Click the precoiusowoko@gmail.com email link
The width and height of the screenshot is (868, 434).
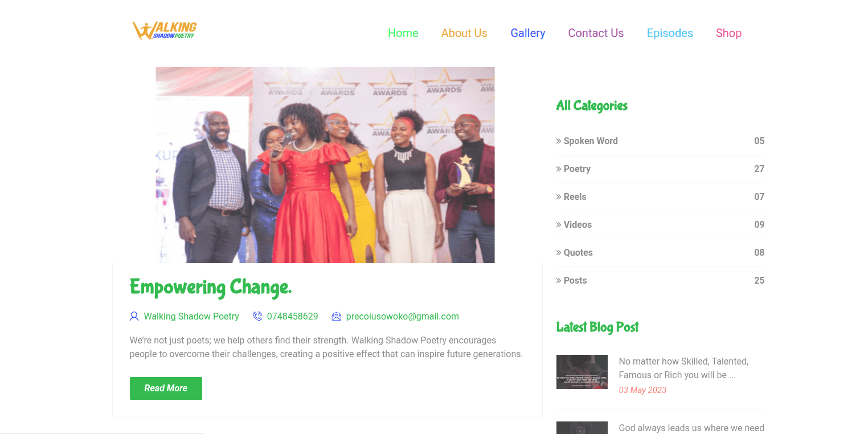click(x=402, y=316)
